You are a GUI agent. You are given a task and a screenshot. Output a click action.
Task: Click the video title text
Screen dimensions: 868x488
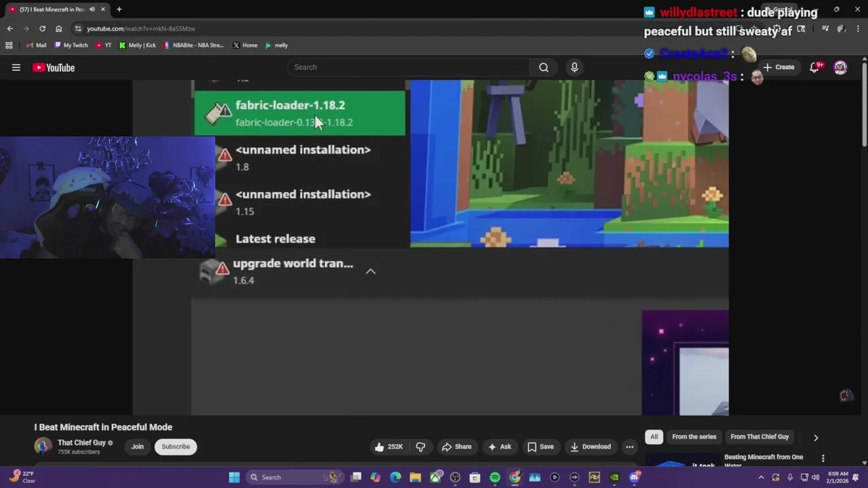click(103, 427)
